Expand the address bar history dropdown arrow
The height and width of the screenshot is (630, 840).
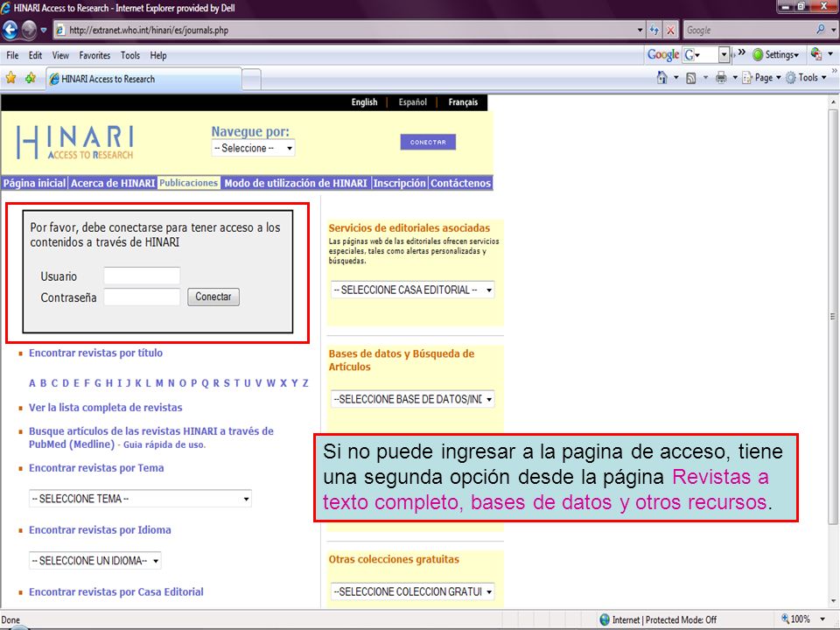[x=640, y=30]
